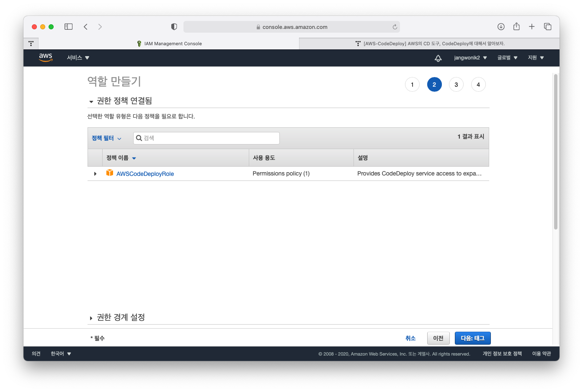Click the 취소 cancel link
This screenshot has height=392, width=583.
pyautogui.click(x=410, y=338)
